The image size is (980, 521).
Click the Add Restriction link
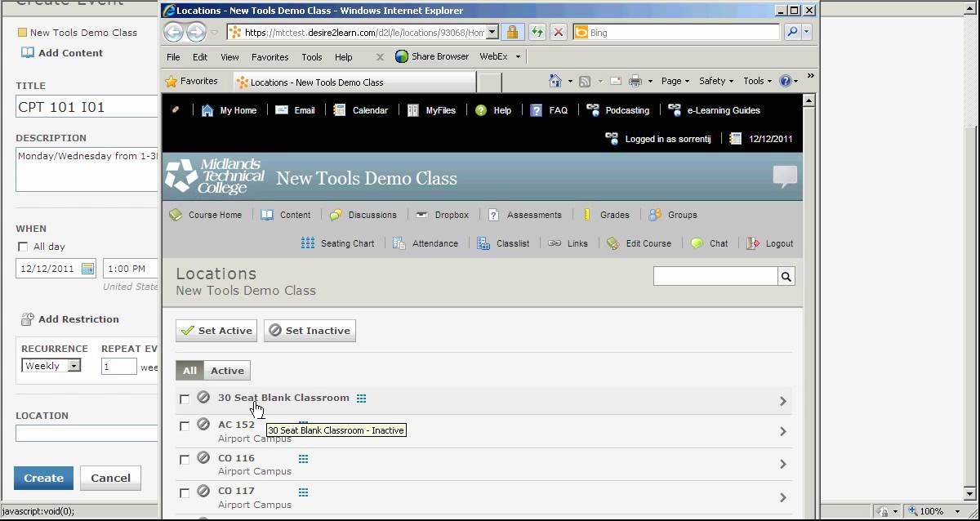70,319
